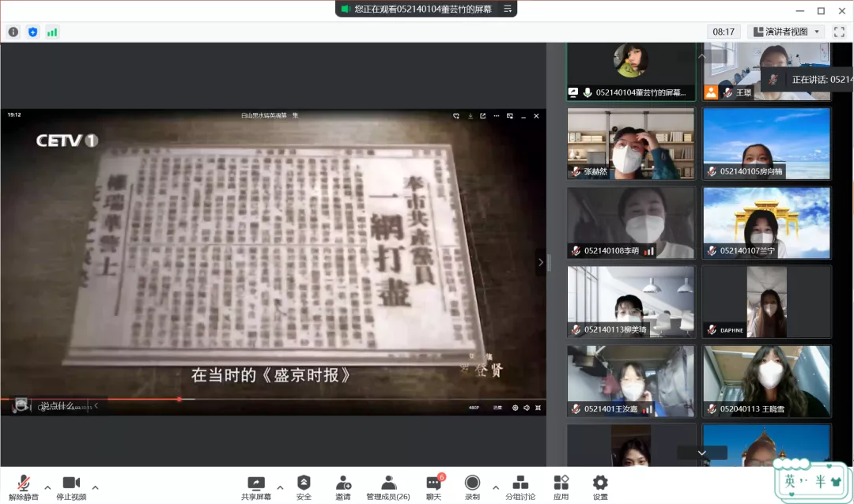Select 052140113柳美琦 participant video
This screenshot has height=504, width=854.
coord(631,302)
